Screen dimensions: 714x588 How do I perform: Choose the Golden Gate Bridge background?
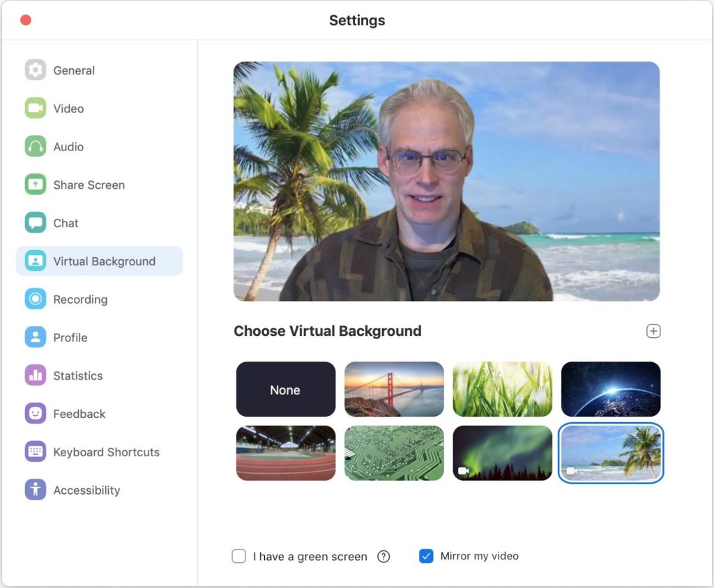point(394,389)
